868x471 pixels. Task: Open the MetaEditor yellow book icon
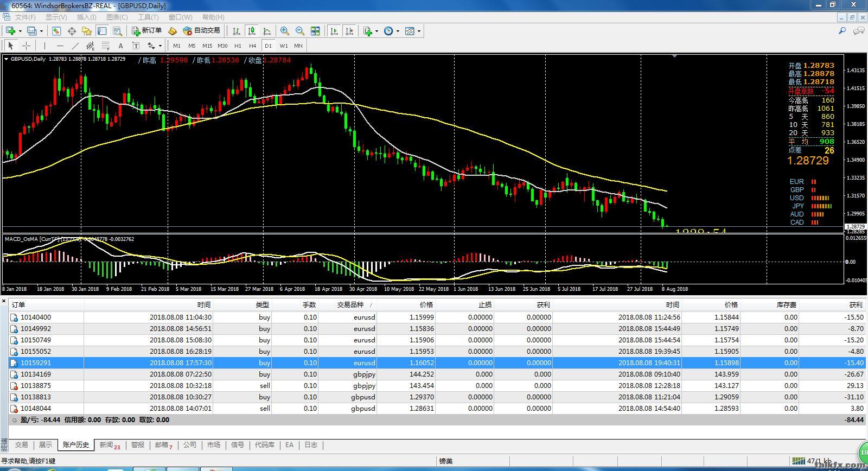[173, 31]
